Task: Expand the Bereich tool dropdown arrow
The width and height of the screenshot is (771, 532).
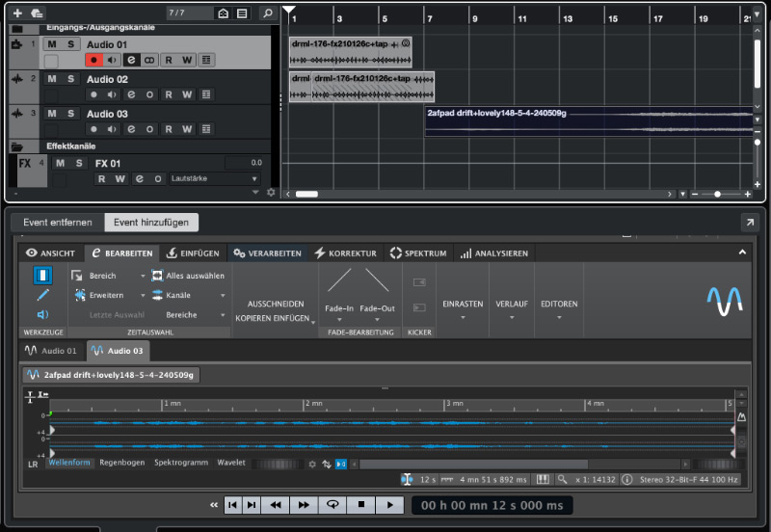Action: pos(143,276)
